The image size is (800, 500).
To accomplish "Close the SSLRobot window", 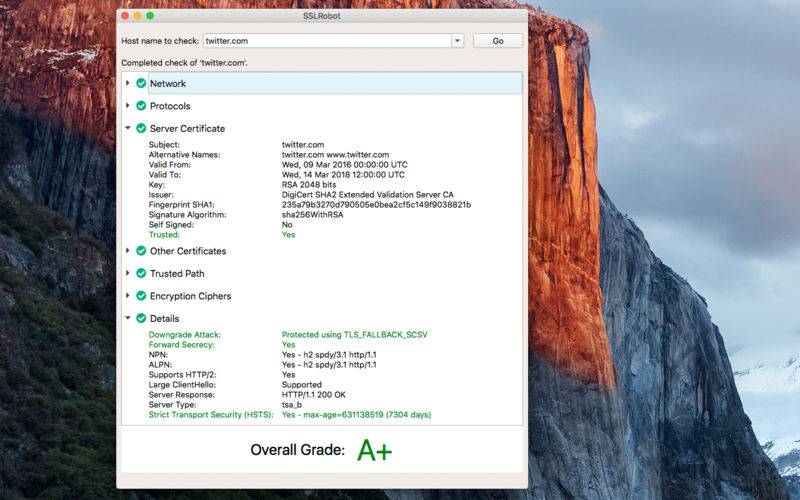I will [x=125, y=16].
